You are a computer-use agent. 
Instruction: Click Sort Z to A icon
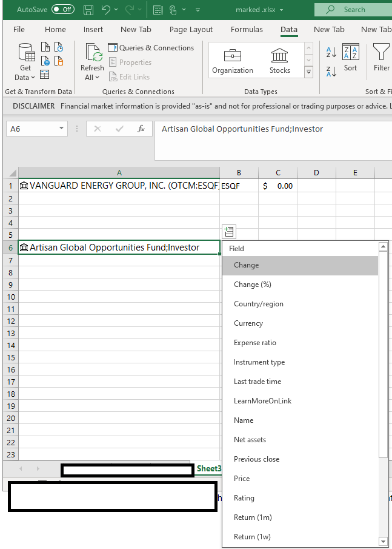(331, 72)
